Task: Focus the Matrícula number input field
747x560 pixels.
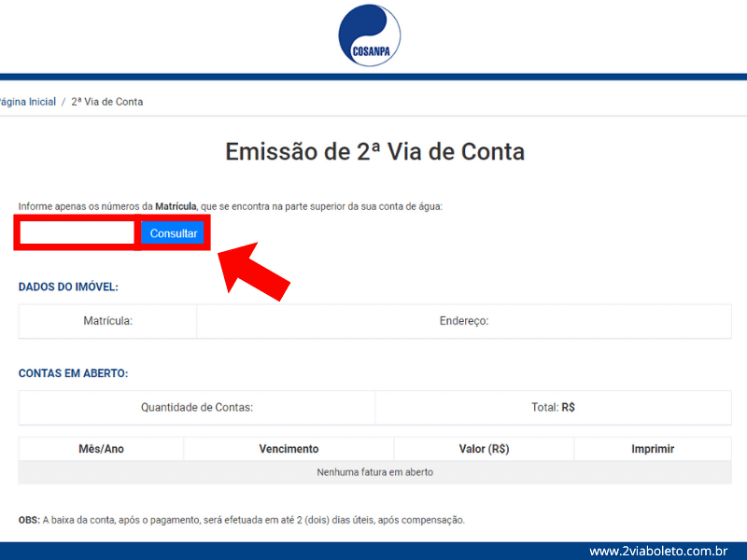Action: pyautogui.click(x=78, y=233)
